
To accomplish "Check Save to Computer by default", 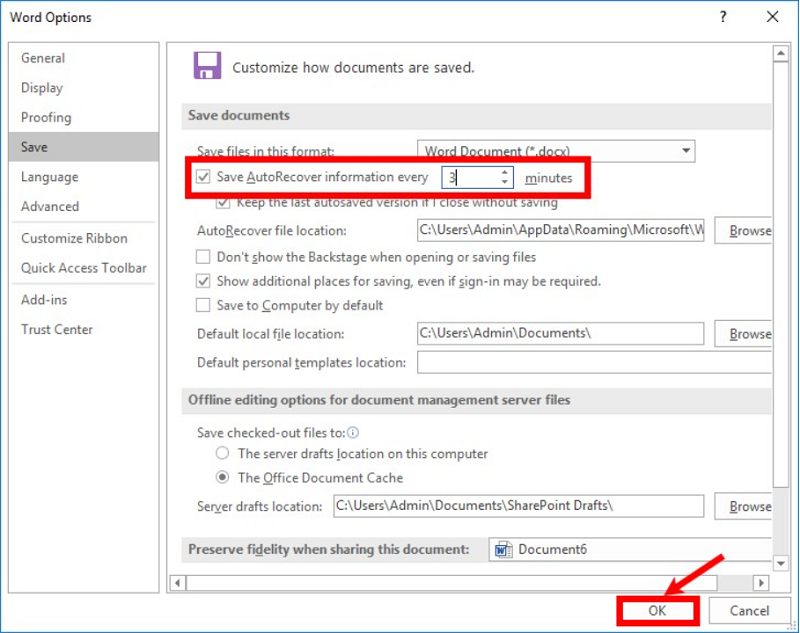I will tap(204, 305).
